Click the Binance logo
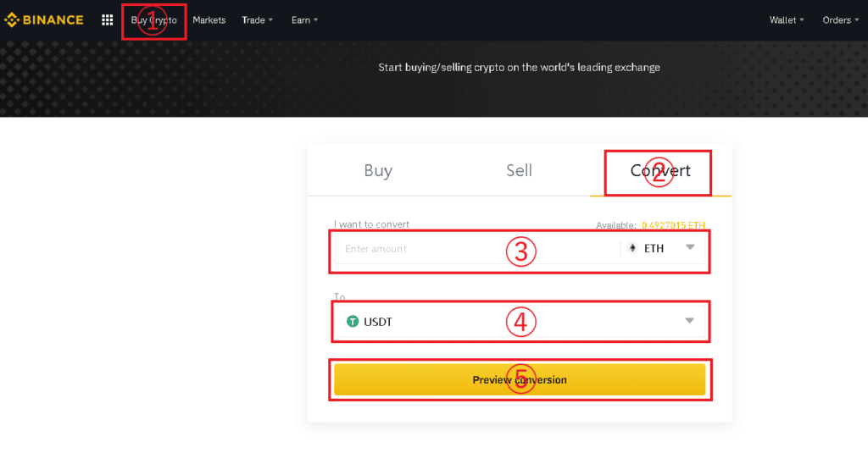This screenshot has height=453, width=868. click(44, 20)
